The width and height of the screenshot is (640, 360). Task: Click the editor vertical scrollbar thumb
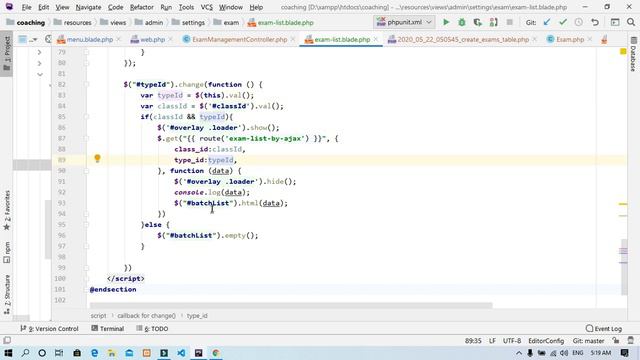[x=624, y=267]
